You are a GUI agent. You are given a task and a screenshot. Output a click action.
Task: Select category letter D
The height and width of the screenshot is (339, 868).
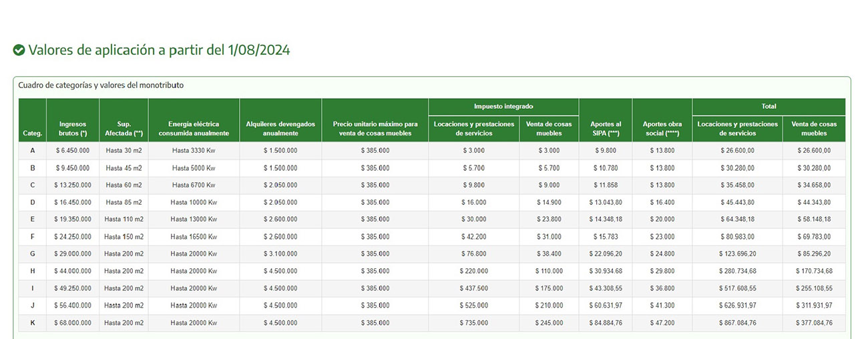tap(33, 202)
